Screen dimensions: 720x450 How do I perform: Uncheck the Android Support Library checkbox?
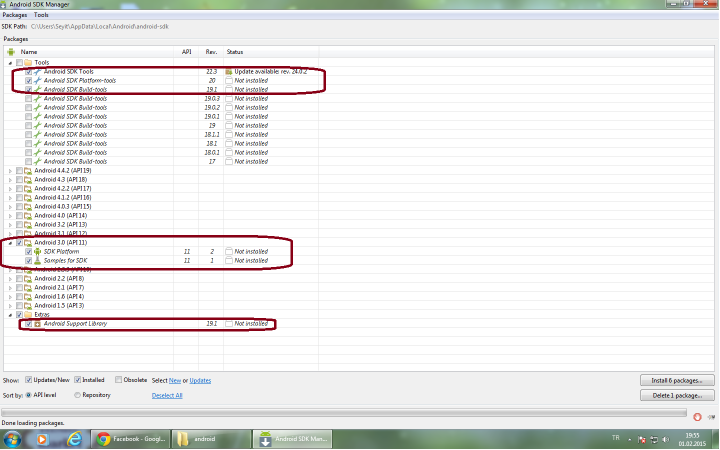point(28,324)
